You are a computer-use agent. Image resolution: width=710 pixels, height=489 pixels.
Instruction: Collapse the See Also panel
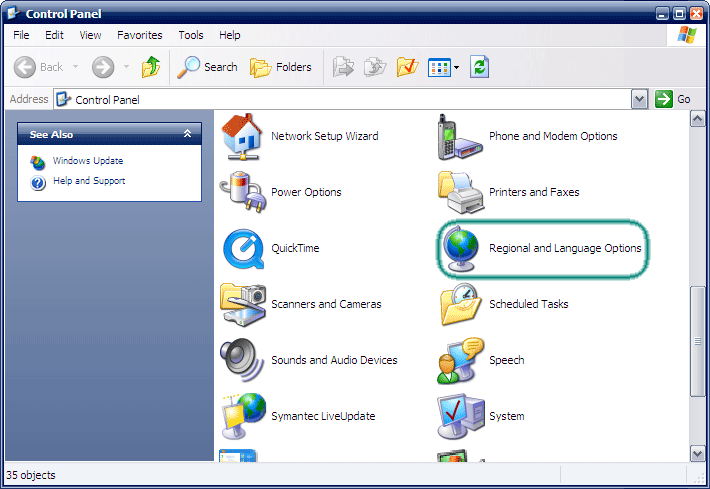[x=187, y=134]
